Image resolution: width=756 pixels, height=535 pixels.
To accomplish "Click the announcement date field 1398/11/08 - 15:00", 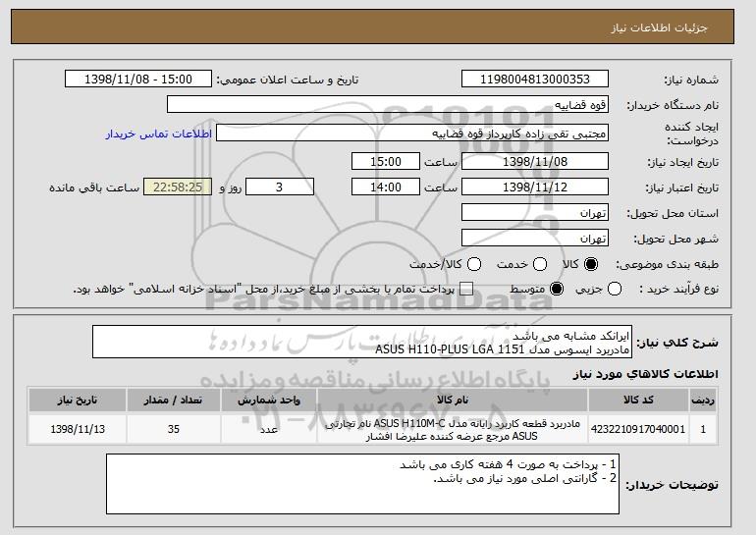I will (x=138, y=80).
